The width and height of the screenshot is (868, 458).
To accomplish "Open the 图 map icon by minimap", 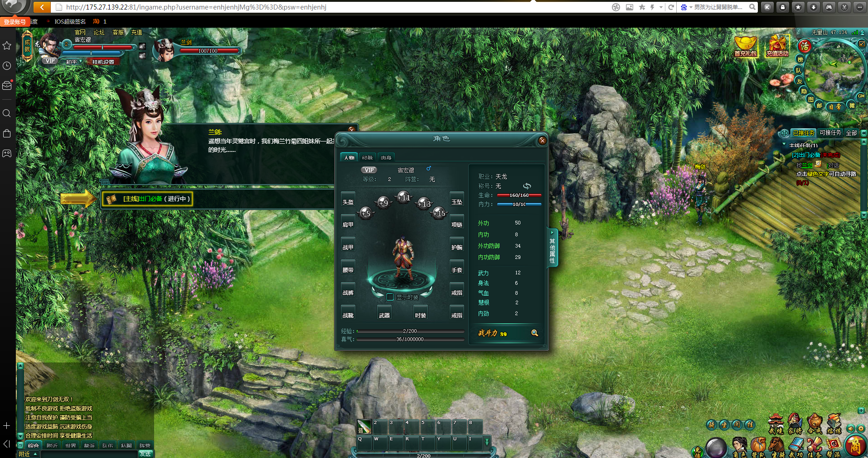I will [810, 99].
